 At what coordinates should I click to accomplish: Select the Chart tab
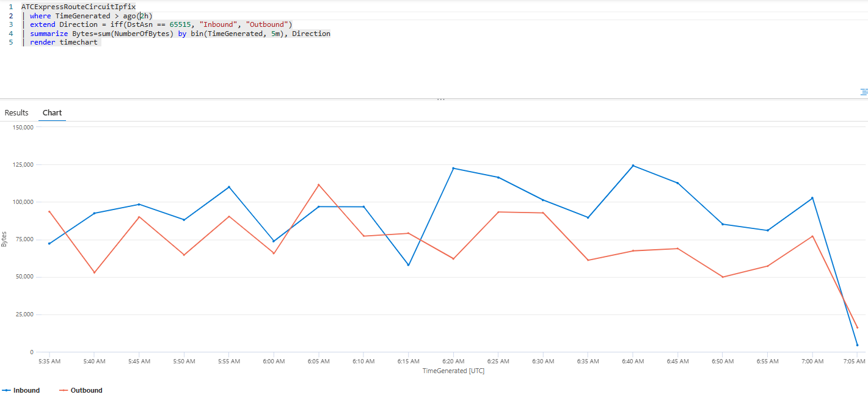[52, 112]
